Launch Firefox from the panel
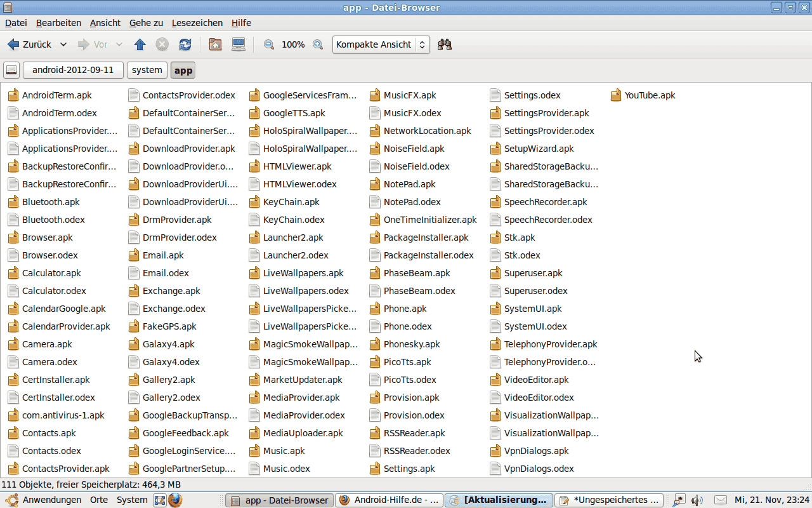Image resolution: width=812 pixels, height=508 pixels. coord(175,500)
